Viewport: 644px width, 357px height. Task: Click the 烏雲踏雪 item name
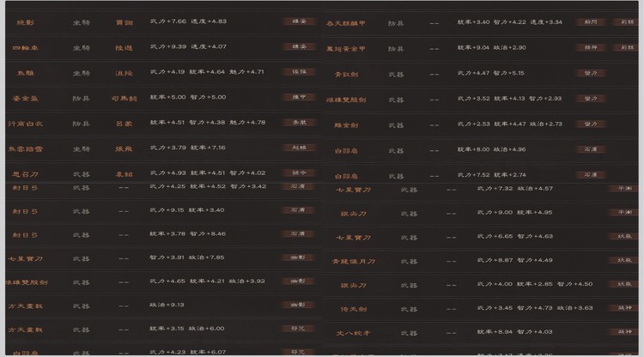pyautogui.click(x=26, y=148)
